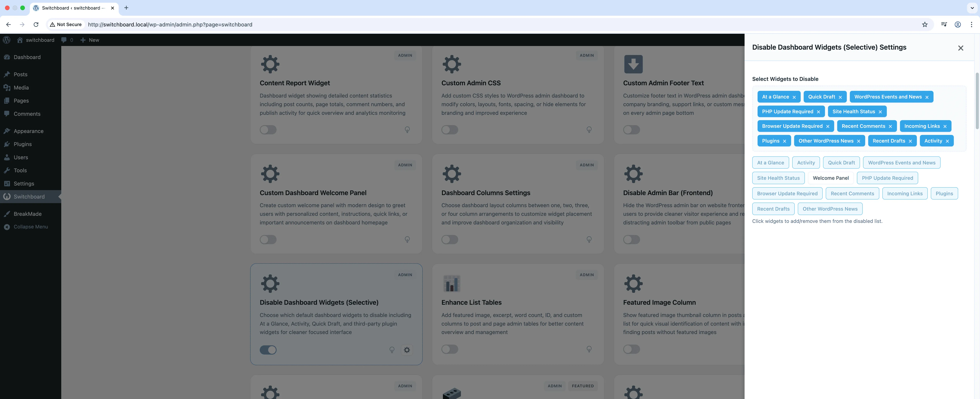Screen dimensions: 980x399
Task: Click the bookmark star in the address bar
Action: (925, 24)
